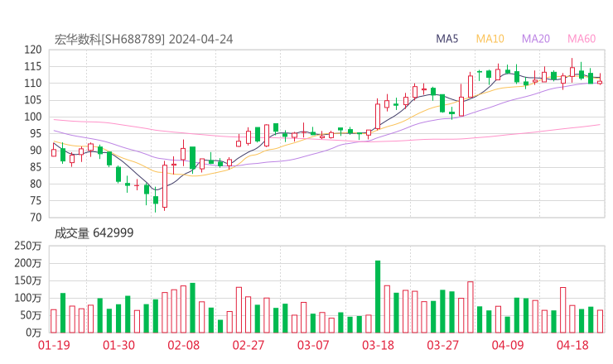Click the 01-30 date label

118,345
